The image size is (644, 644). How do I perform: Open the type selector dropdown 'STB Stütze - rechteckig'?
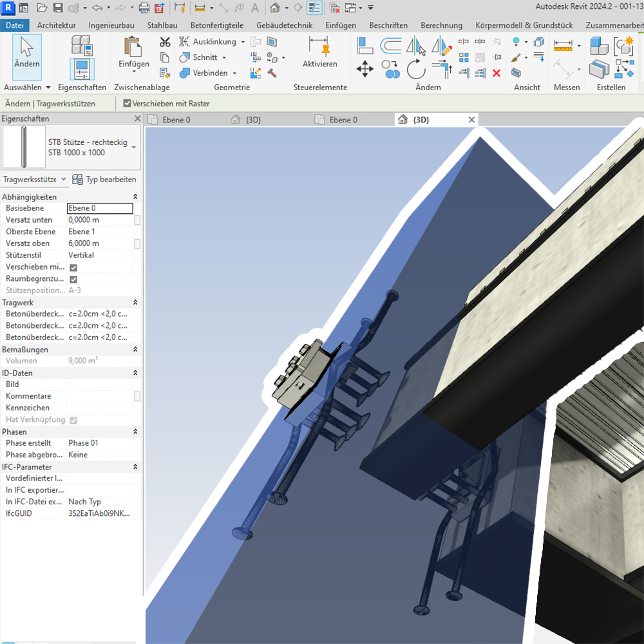coord(134,147)
